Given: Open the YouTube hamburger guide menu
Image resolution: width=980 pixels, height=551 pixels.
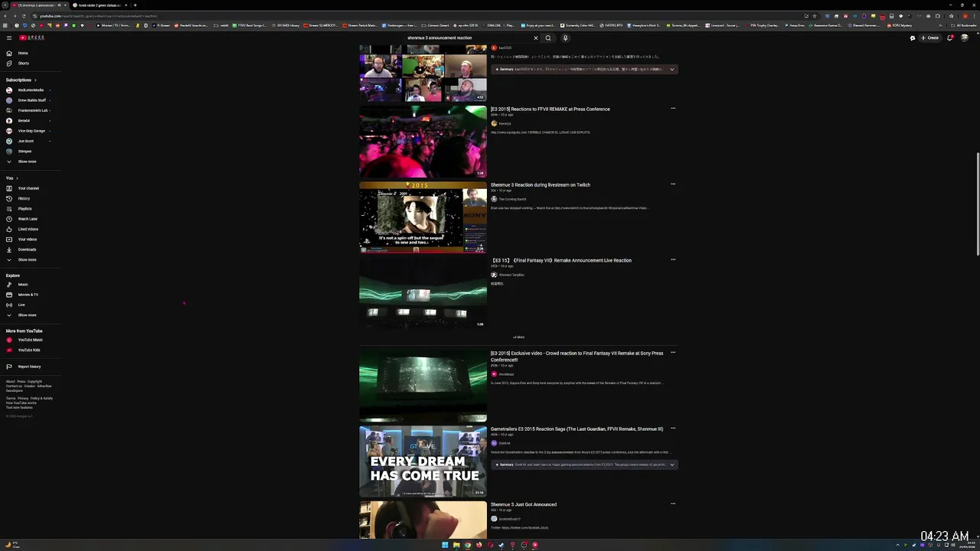Looking at the screenshot, I should point(9,37).
